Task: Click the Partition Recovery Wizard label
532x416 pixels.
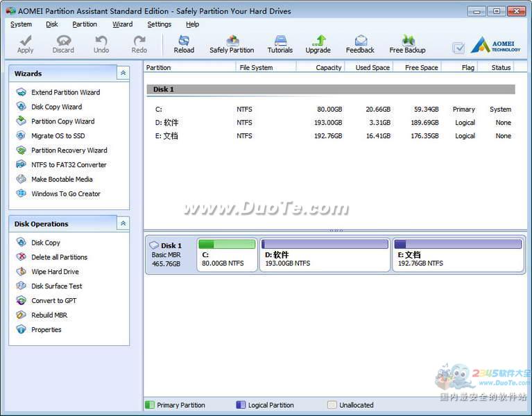Action: [69, 150]
